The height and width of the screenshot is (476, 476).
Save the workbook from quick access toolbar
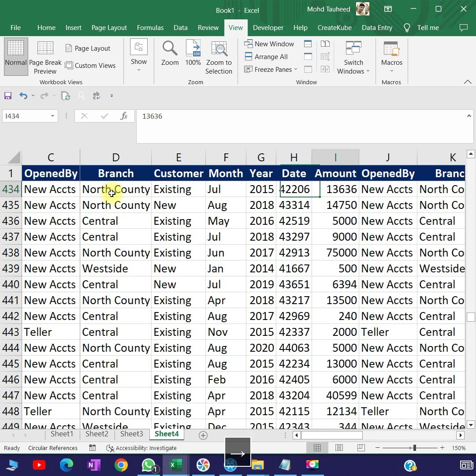pyautogui.click(x=8, y=96)
